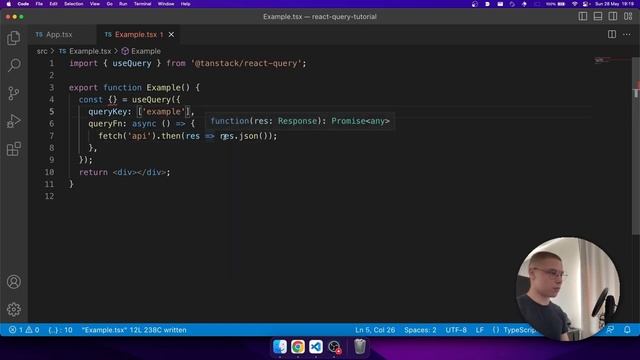
Task: Change end of line sequence LF
Action: tap(480, 330)
